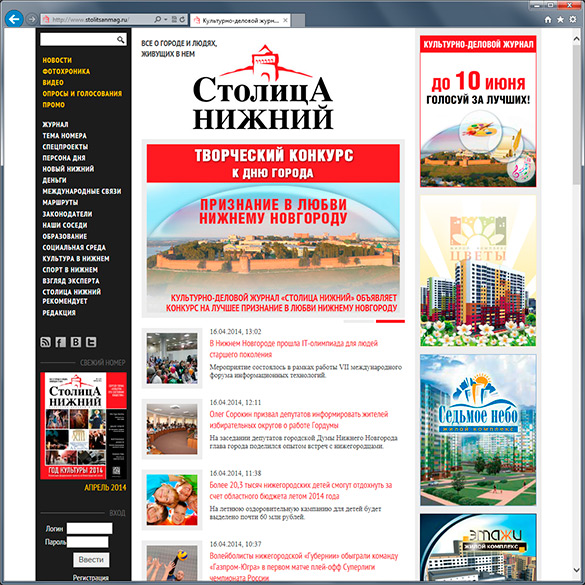Open the Персона дня section
585x585 pixels.
coord(64,158)
